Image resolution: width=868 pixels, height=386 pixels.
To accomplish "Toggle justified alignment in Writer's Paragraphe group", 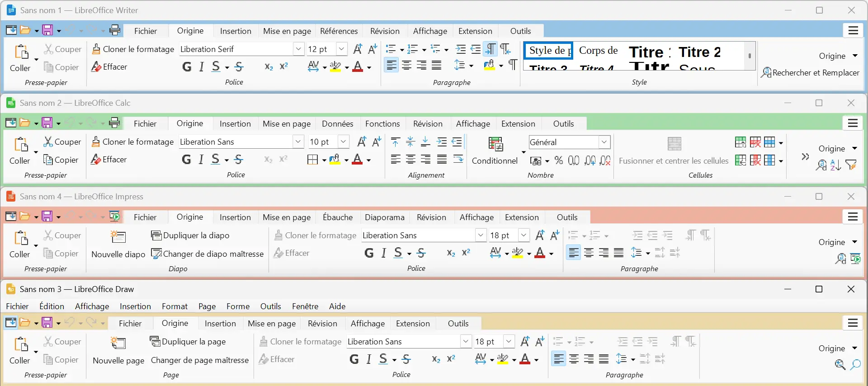I will 436,66.
